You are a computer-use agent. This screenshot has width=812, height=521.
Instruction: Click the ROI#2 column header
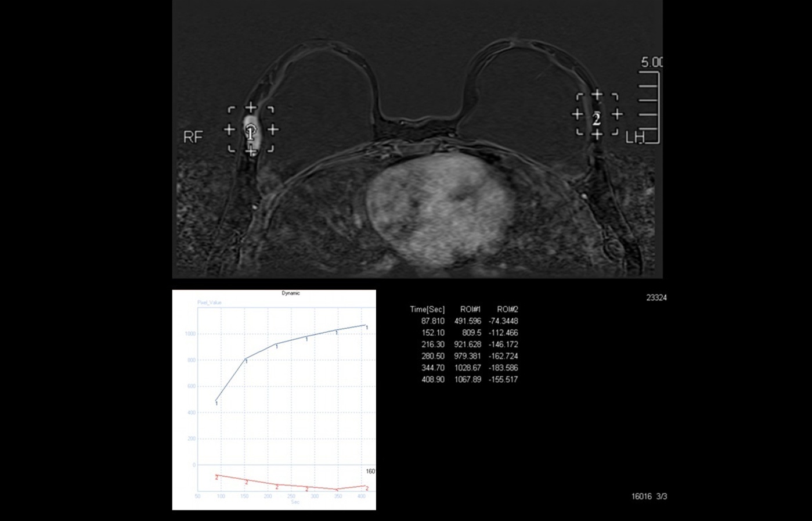coord(507,310)
